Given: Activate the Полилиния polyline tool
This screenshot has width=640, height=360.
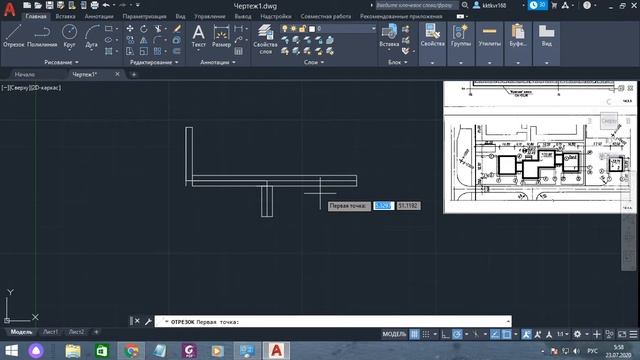Looking at the screenshot, I should [x=42, y=36].
